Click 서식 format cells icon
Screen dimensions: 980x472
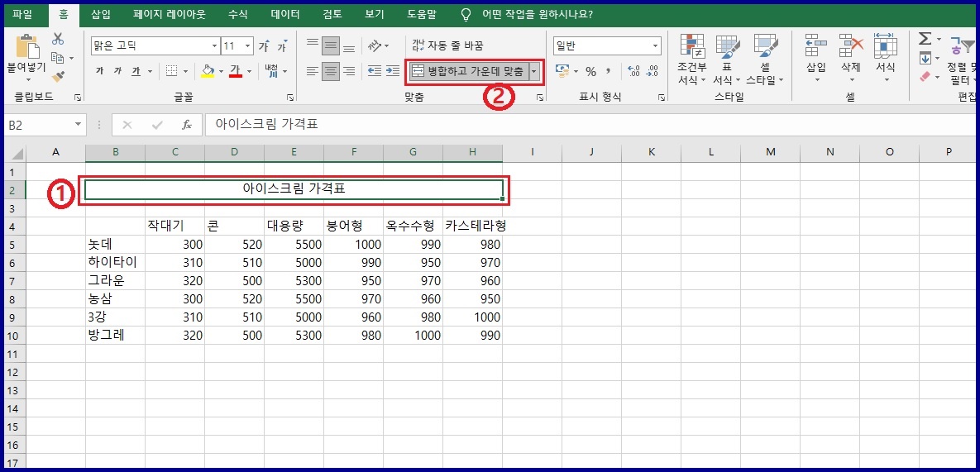coord(886,45)
